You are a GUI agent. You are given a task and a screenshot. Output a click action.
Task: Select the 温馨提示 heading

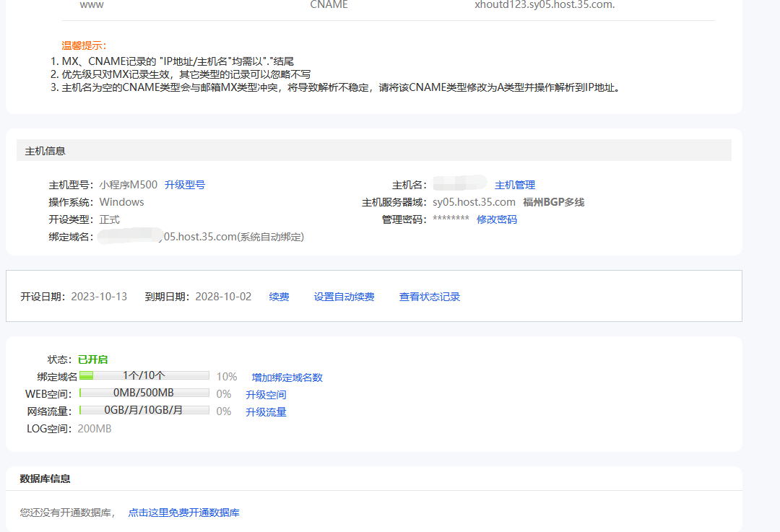(x=84, y=45)
